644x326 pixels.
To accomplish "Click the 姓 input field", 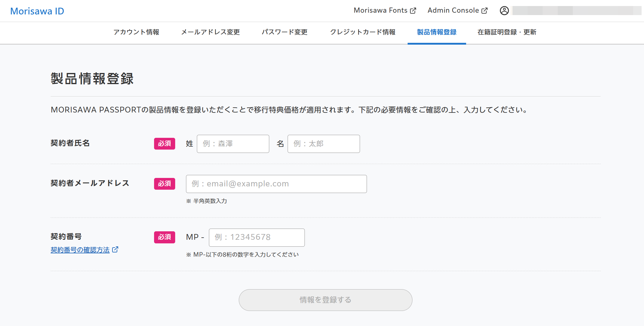I will coord(233,144).
